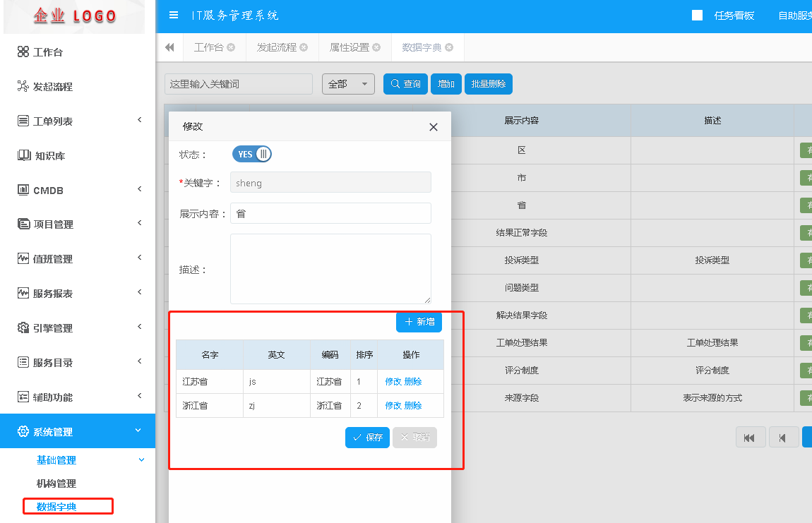Toggle the 状态 YES switch off
The image size is (812, 523).
[x=252, y=154]
